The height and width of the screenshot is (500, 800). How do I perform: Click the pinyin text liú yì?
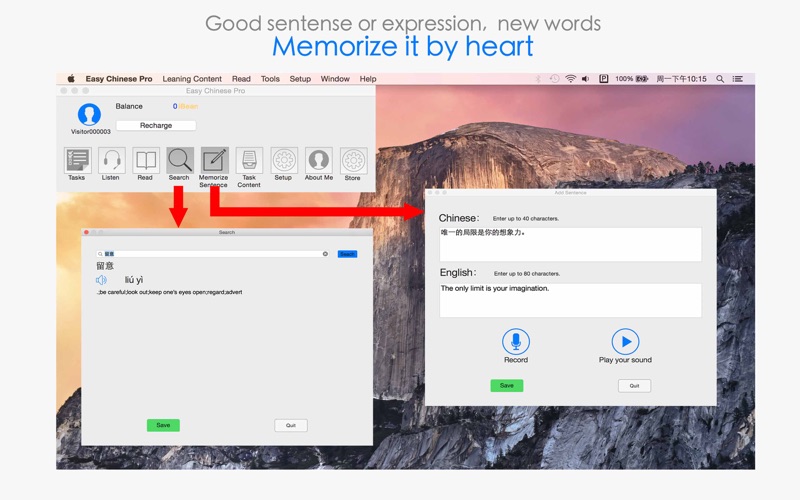coord(134,280)
